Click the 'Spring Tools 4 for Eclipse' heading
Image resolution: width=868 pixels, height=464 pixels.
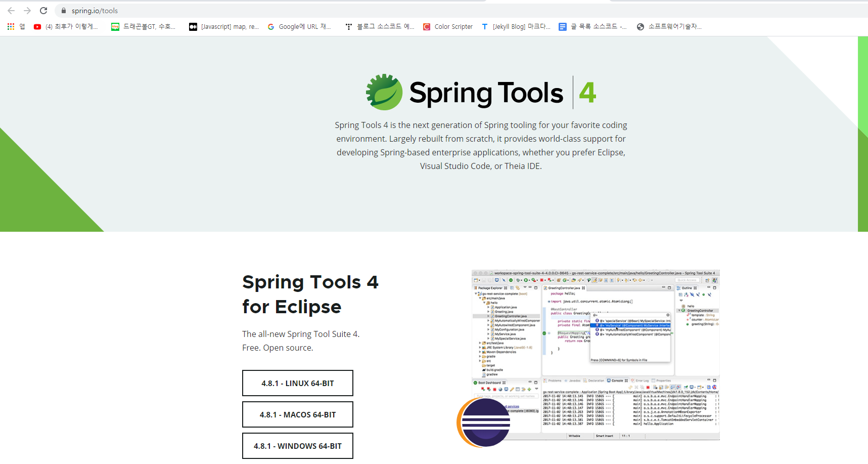pyautogui.click(x=310, y=294)
